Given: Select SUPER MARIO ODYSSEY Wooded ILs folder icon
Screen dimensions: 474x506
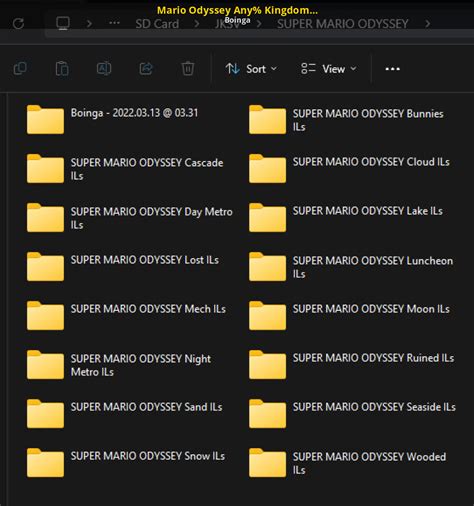Looking at the screenshot, I should tap(267, 462).
